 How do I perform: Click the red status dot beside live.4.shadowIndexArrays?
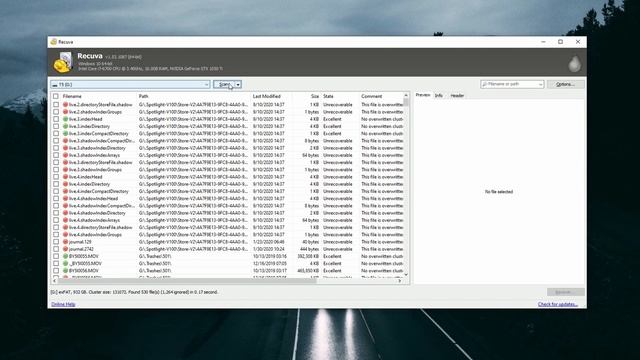point(65,220)
